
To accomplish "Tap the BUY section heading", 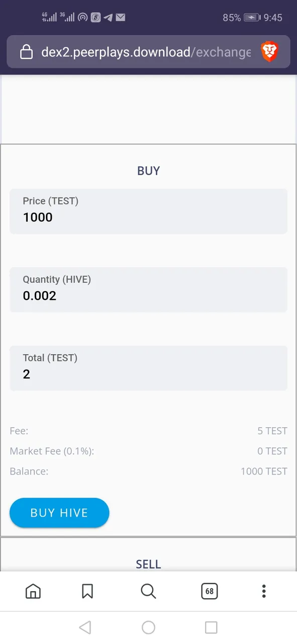I will pyautogui.click(x=148, y=171).
